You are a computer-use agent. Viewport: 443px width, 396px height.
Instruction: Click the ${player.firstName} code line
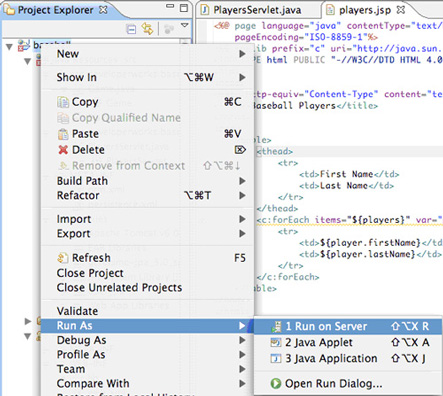[371, 243]
